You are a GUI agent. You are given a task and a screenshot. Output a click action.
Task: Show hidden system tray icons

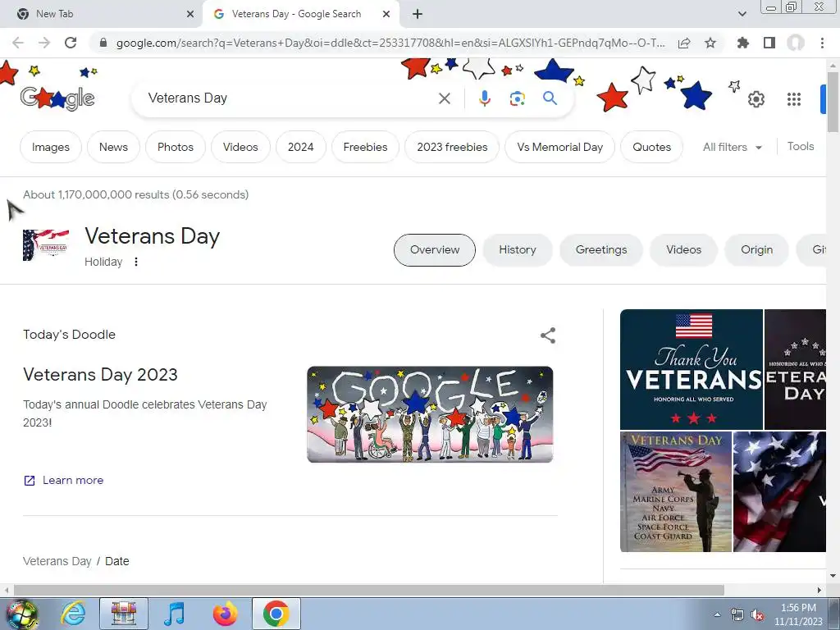coord(717,614)
